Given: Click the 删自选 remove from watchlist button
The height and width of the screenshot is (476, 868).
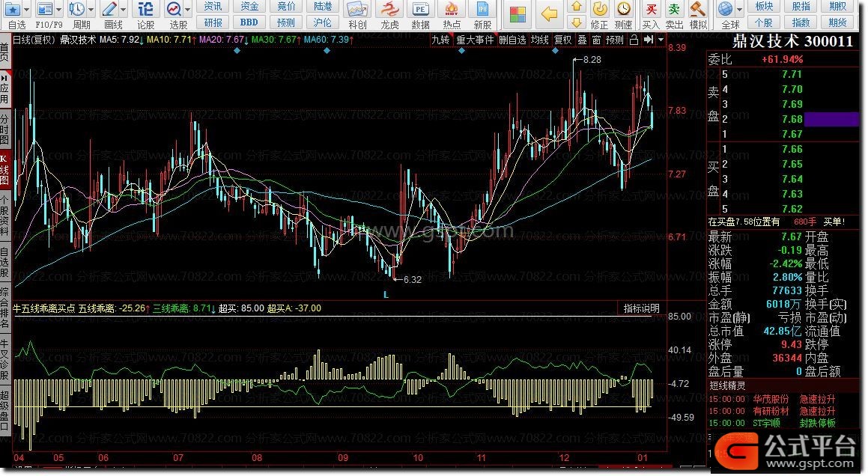Looking at the screenshot, I should tap(512, 40).
